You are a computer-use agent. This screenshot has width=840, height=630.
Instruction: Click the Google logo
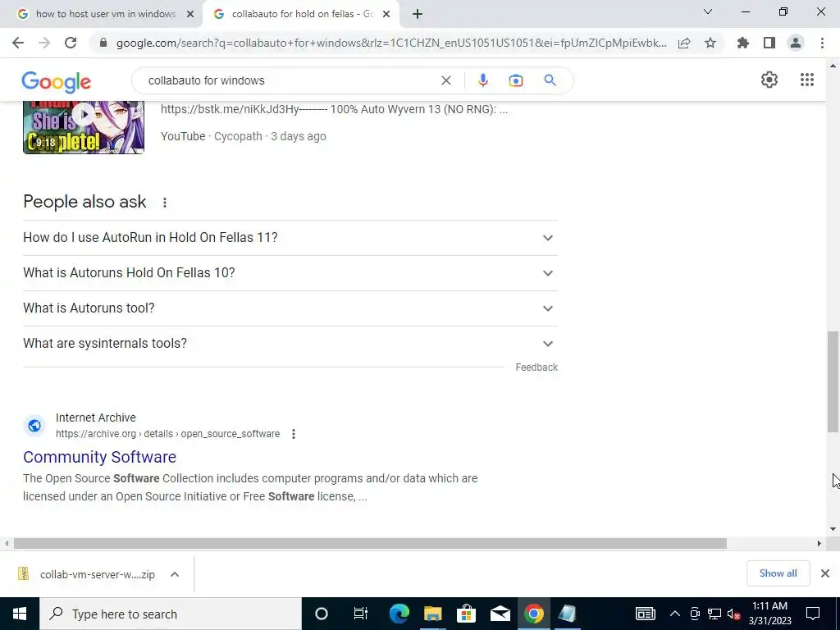pos(57,81)
